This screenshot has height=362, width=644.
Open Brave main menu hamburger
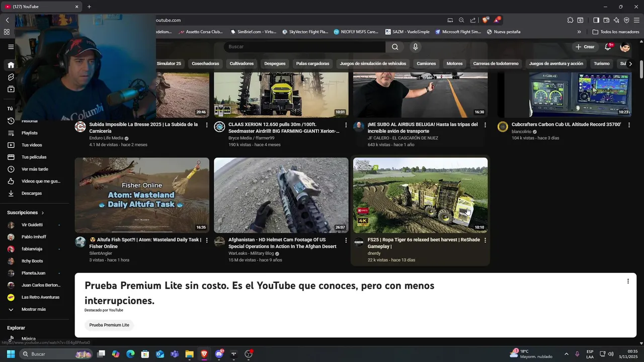click(x=636, y=20)
